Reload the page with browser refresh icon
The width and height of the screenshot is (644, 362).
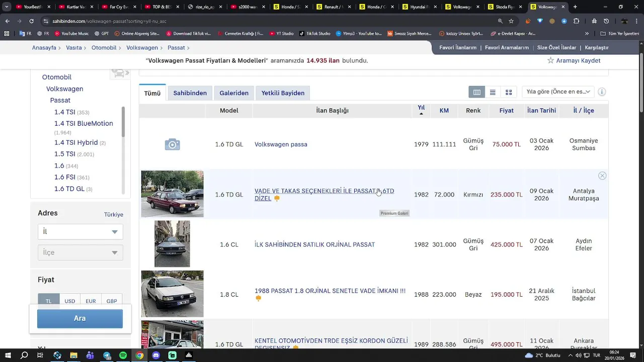tap(31, 21)
